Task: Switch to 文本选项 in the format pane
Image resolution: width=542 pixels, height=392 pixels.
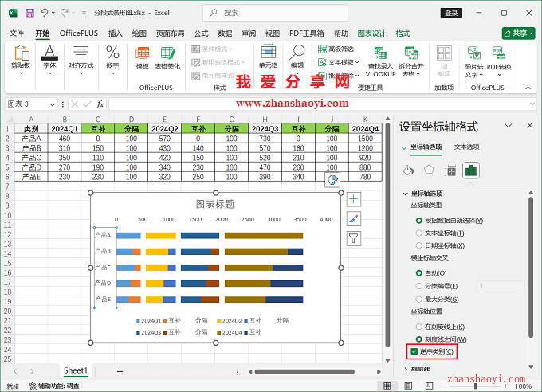Action: pos(466,147)
